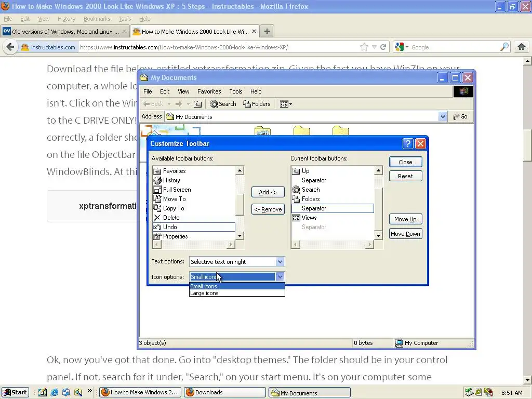Choose Large icons from the list
Image resolution: width=532 pixels, height=399 pixels.
point(237,293)
